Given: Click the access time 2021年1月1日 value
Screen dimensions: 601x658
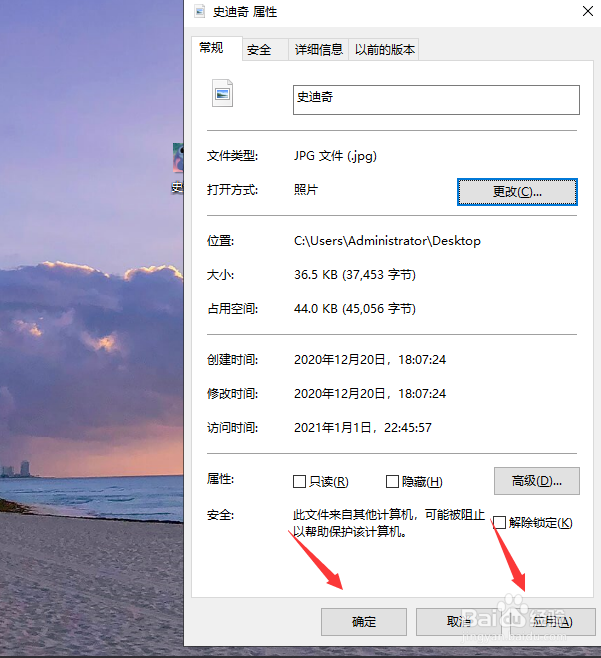Looking at the screenshot, I should pos(363,428).
